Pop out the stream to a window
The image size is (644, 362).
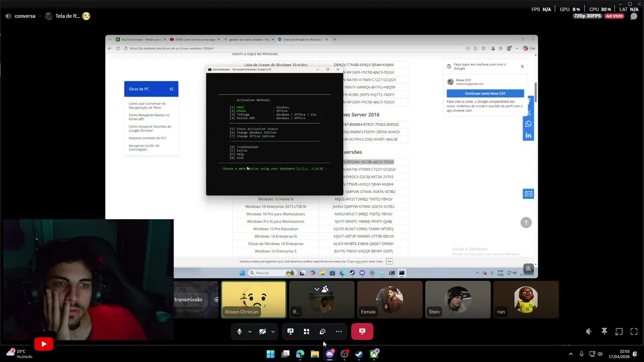point(619,331)
